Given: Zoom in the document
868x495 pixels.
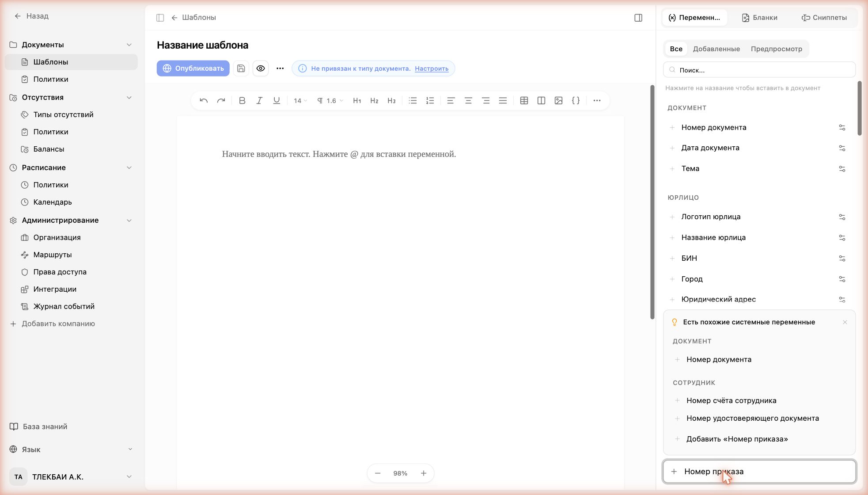Looking at the screenshot, I should pos(424,473).
